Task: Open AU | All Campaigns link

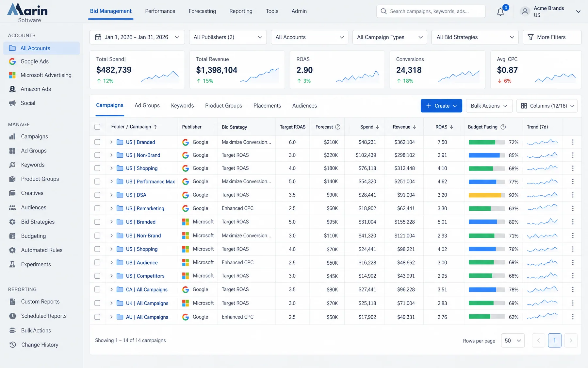Action: pos(147,317)
